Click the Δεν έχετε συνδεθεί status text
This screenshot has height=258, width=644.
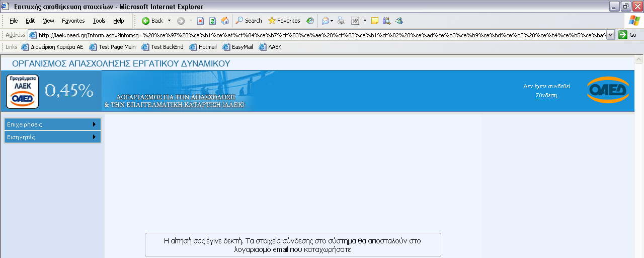(546, 87)
